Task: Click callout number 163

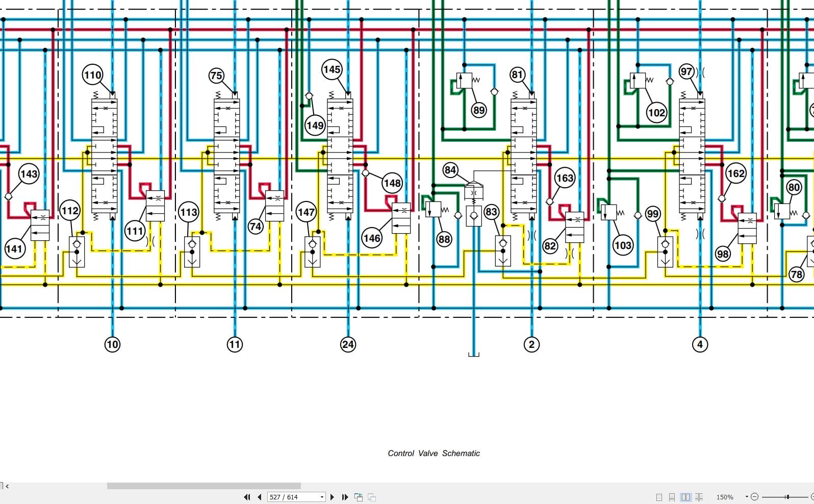Action: tap(565, 178)
